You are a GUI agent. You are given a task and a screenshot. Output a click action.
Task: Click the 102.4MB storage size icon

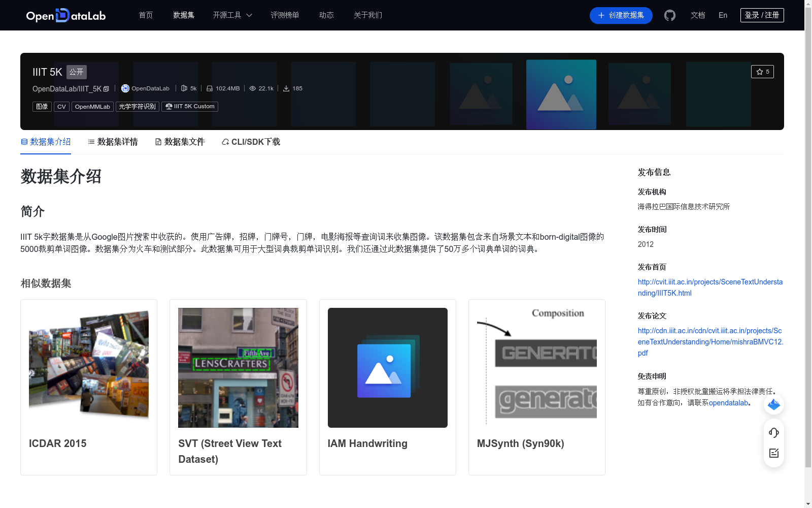coord(210,88)
